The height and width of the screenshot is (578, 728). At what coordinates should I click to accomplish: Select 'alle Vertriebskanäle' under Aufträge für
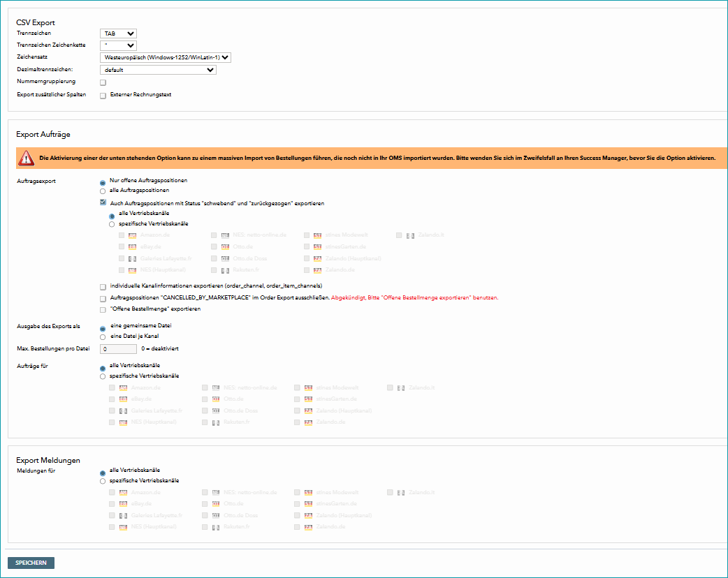(x=103, y=369)
